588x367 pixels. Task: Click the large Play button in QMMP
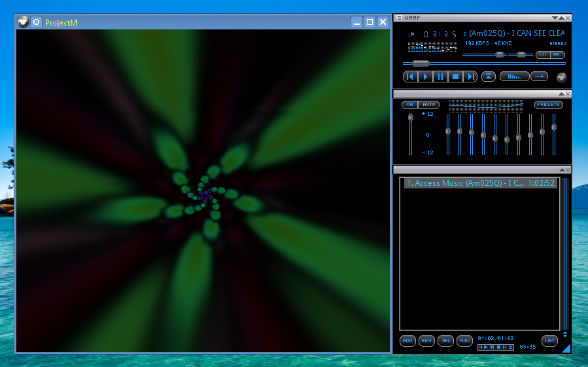pos(425,77)
